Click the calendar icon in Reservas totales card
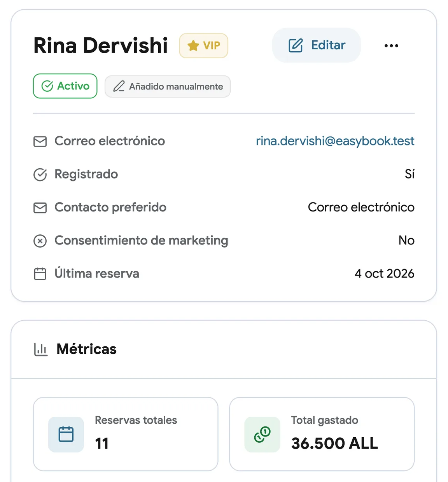The width and height of the screenshot is (448, 482). click(x=66, y=434)
